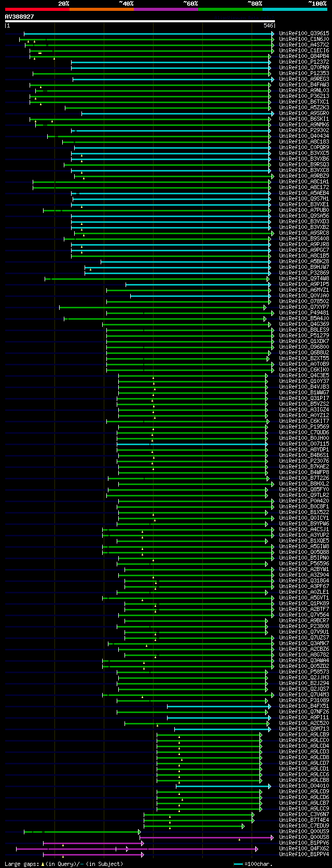Select the UniRef100_A7PUB0 label
Viewport: 332px width, 868px height.
(304, 210)
